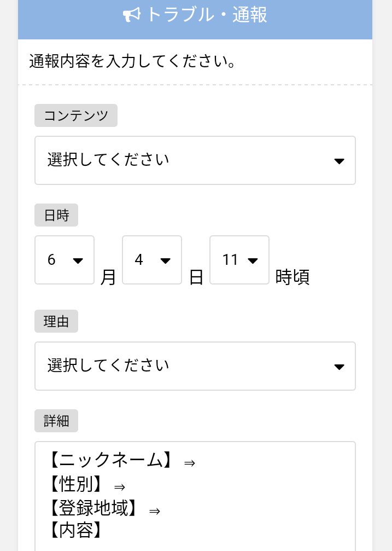Click the 詳細 field label
The height and width of the screenshot is (551, 392).
[x=56, y=421]
